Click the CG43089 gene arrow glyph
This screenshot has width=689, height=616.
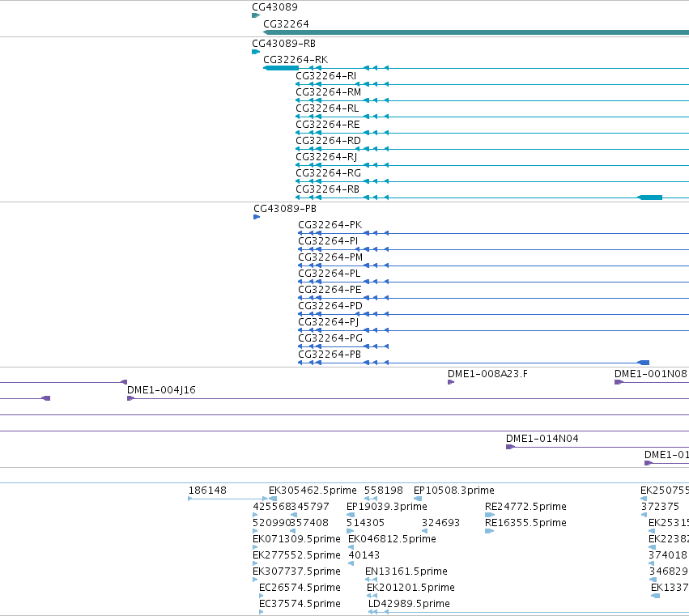pos(256,15)
